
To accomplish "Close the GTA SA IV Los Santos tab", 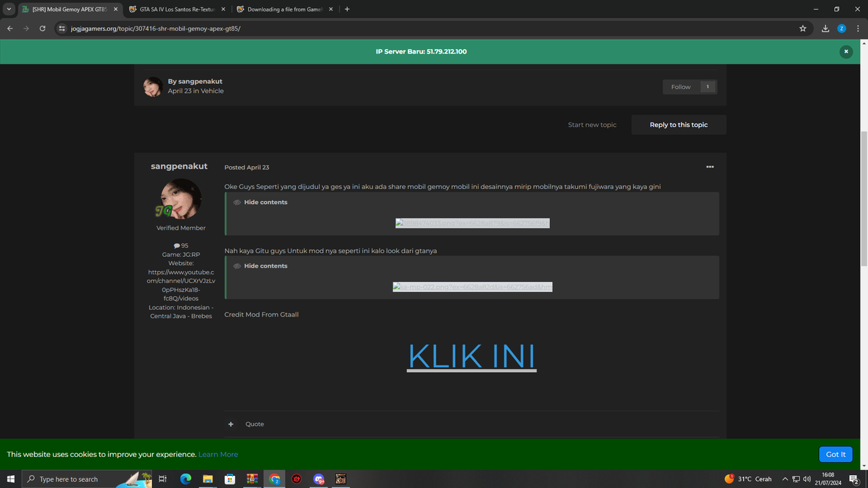I will tap(223, 9).
